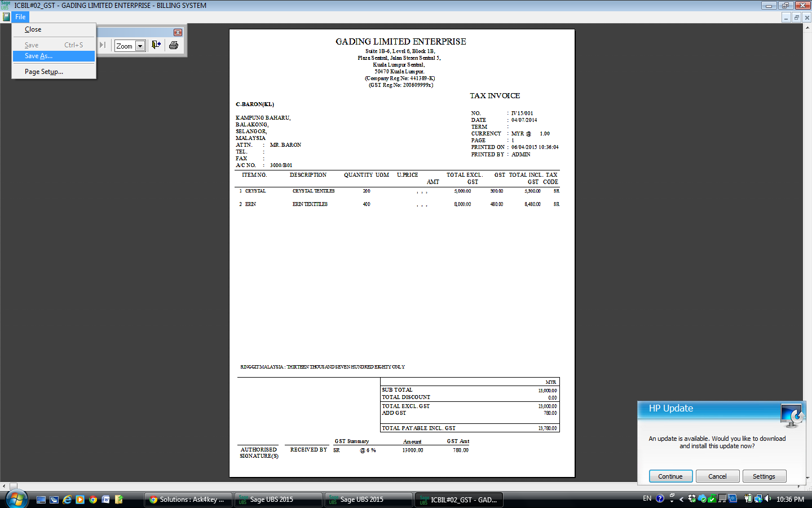
Task: Click the Dropbox tray icon
Action: coord(692,499)
